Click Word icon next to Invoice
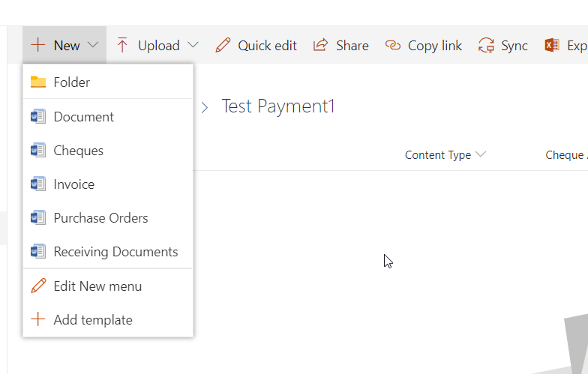This screenshot has height=374, width=588. click(37, 184)
